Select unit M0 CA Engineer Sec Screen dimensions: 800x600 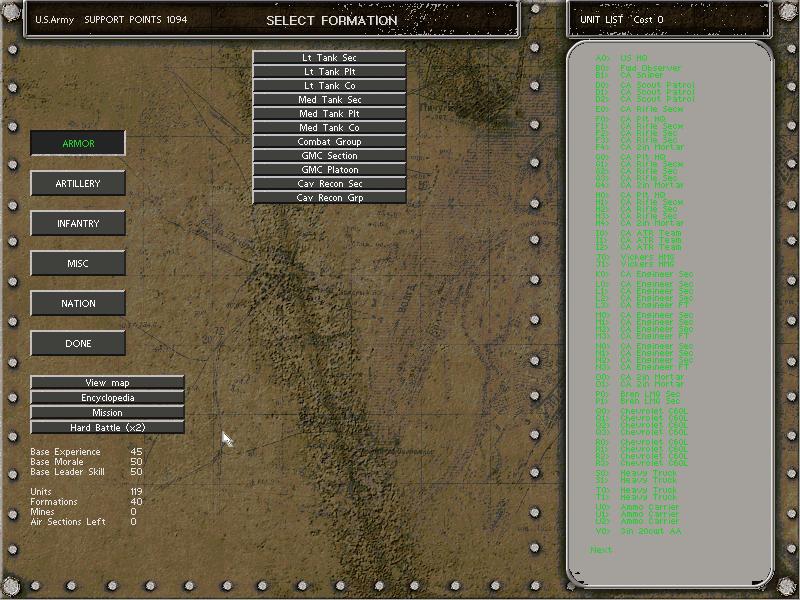tap(644, 316)
